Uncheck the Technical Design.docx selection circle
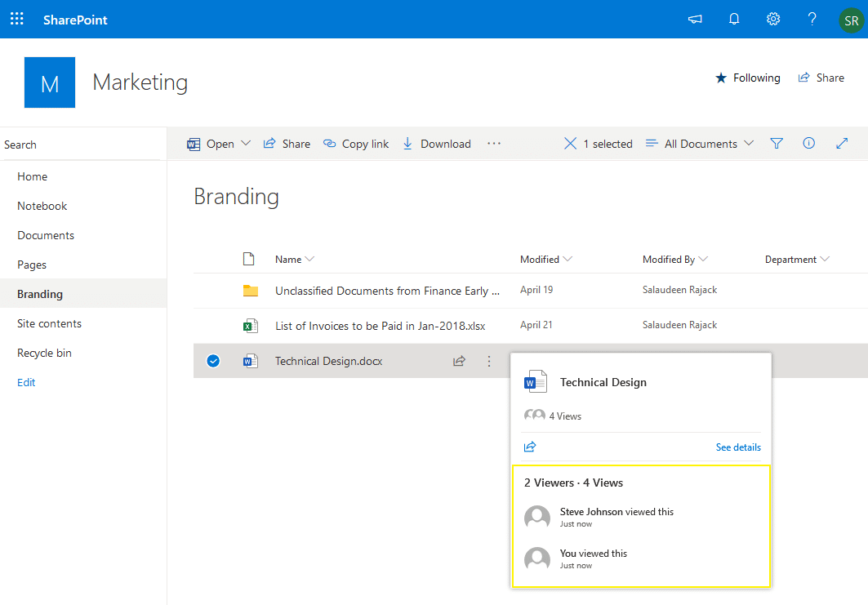Screen dimensions: 868x605 [x=213, y=361]
